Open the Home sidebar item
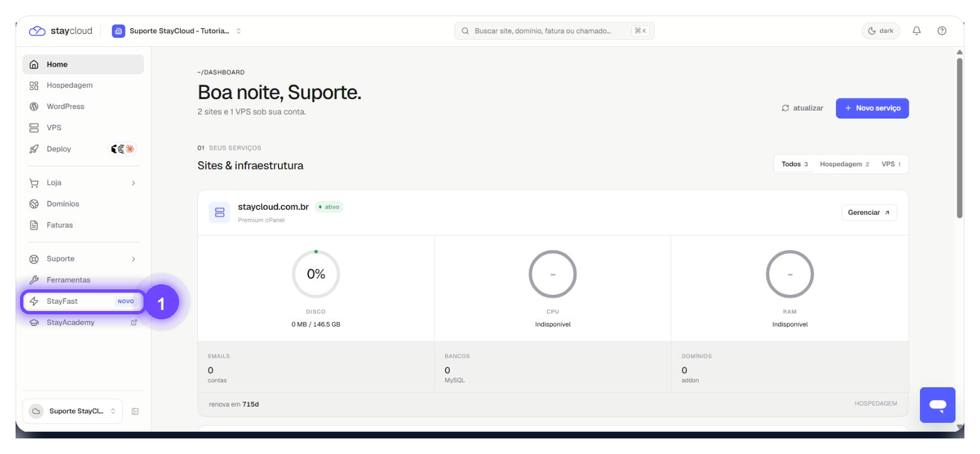Screen dimensions: 980x454 tap(83, 65)
